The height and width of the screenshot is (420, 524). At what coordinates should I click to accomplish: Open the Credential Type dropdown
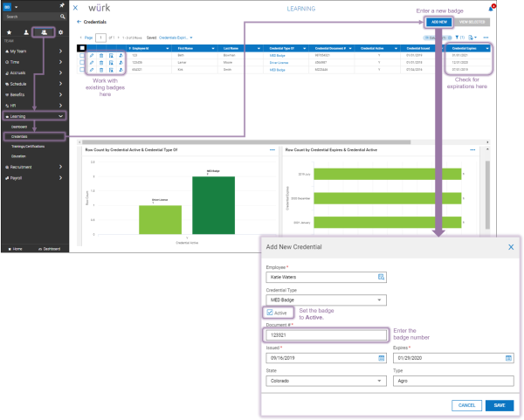tap(326, 300)
